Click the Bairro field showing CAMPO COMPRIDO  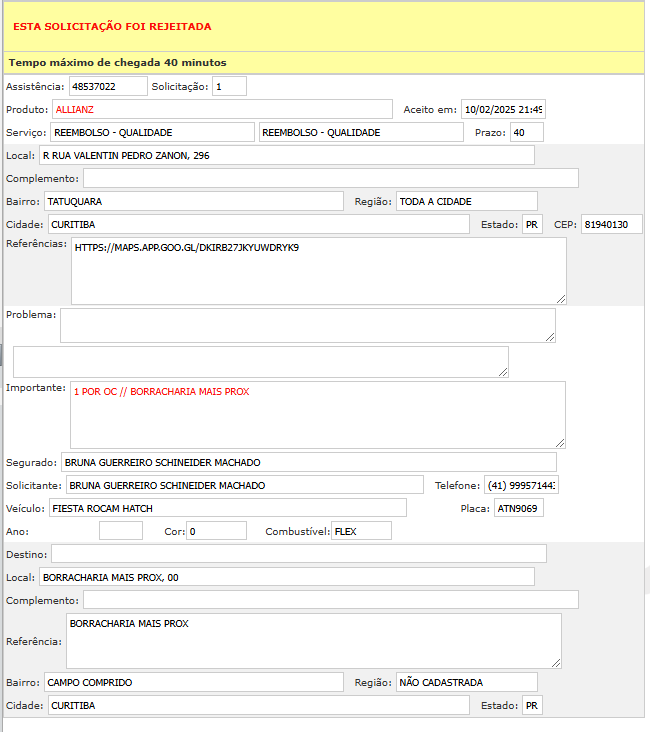click(x=194, y=682)
